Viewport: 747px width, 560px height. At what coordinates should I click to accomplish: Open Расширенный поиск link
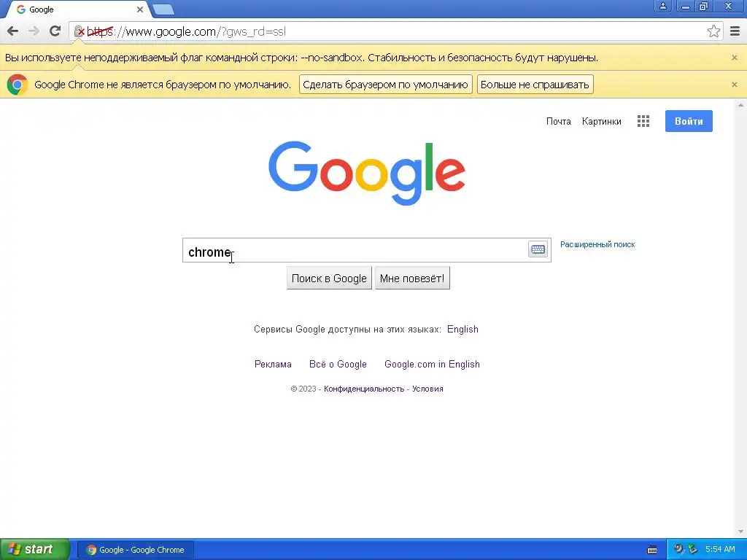(597, 245)
